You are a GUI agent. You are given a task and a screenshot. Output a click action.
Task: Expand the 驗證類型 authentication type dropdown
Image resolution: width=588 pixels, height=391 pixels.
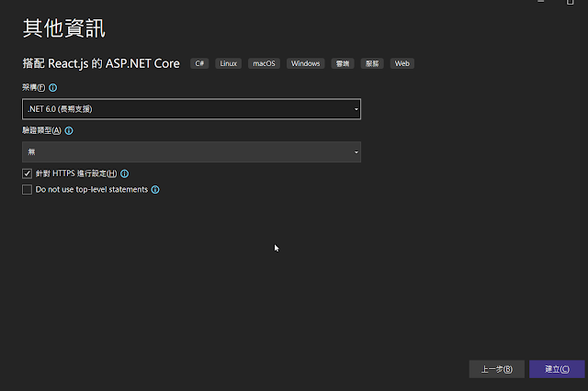click(191, 152)
